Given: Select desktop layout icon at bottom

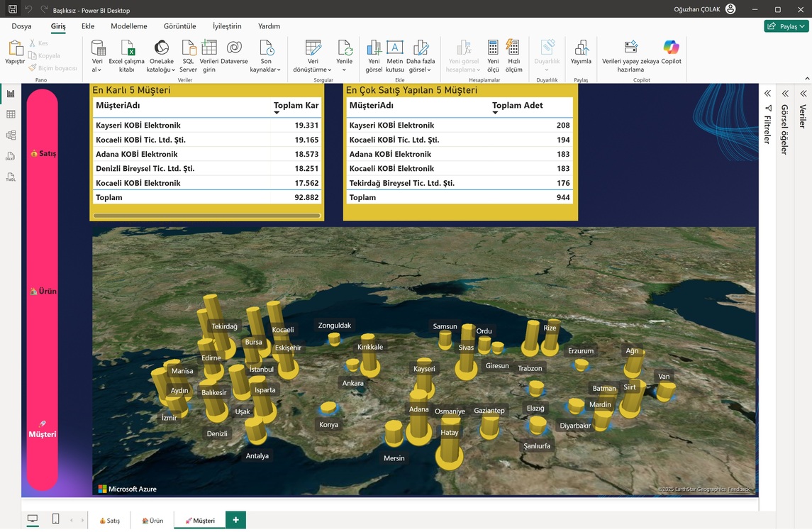Looking at the screenshot, I should point(33,519).
